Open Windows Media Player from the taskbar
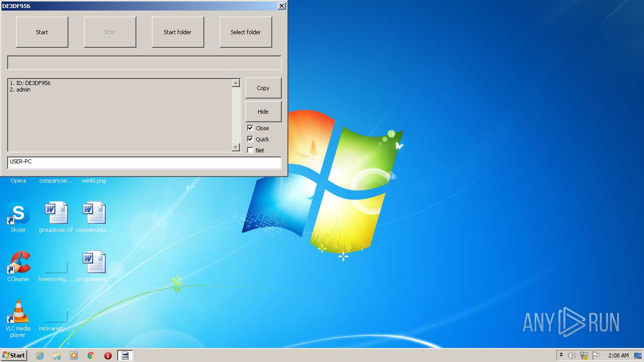 (x=74, y=355)
